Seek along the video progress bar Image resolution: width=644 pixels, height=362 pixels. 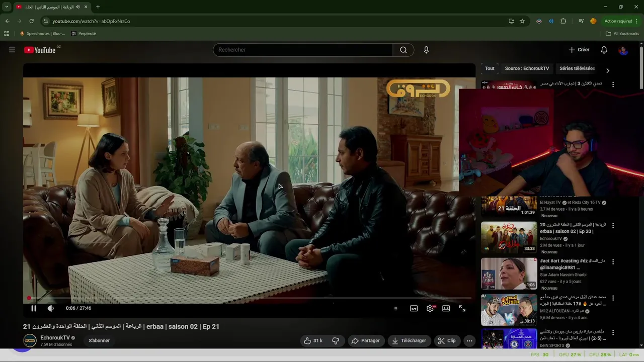(249, 298)
